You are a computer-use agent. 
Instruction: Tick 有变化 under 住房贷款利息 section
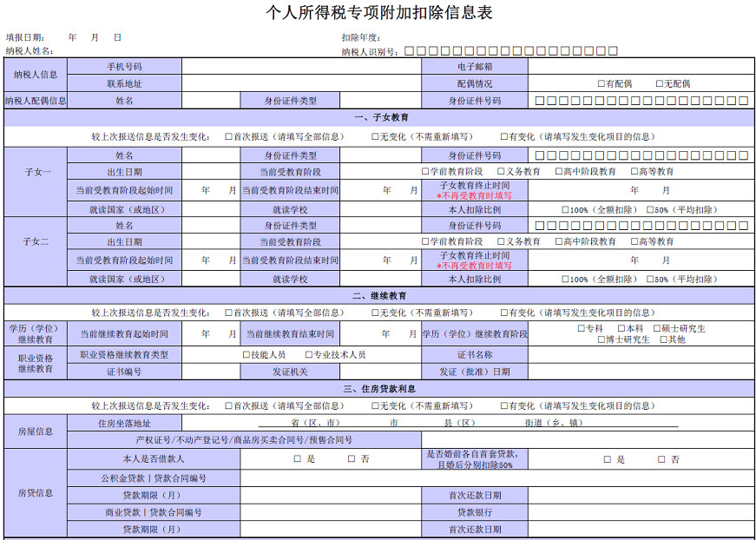tap(504, 406)
